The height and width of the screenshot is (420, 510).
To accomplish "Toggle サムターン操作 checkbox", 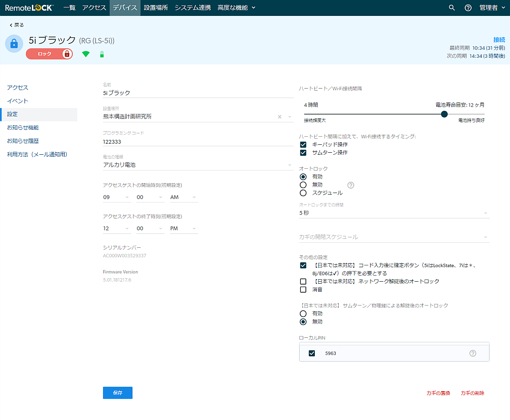I will coord(303,153).
